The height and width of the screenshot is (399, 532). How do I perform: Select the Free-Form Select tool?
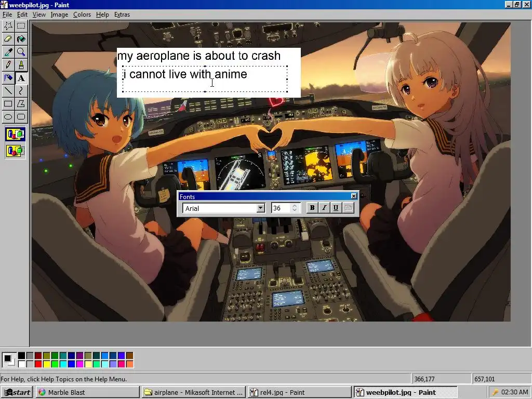tap(8, 26)
